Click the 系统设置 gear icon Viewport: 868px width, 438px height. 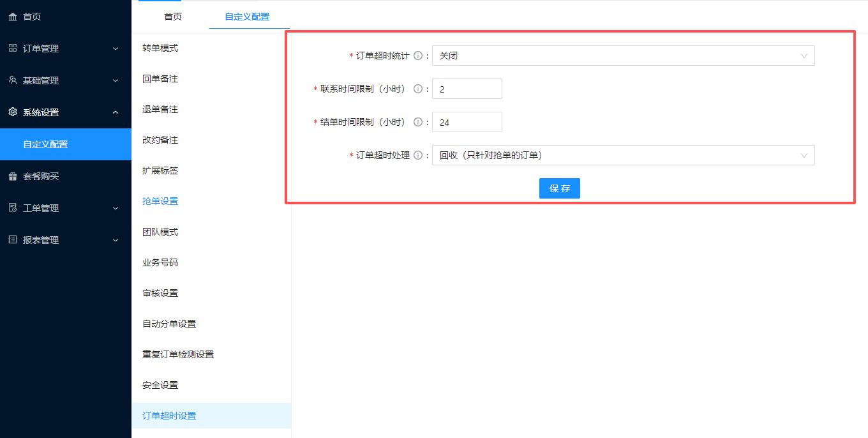[13, 112]
